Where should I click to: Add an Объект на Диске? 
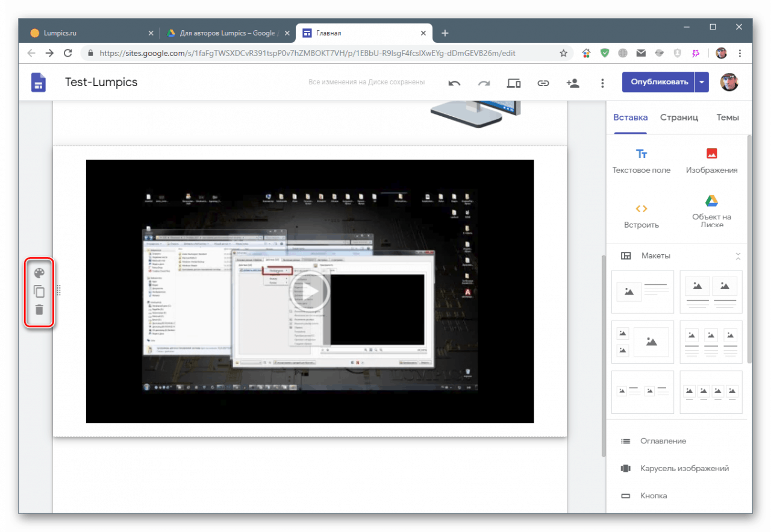711,211
